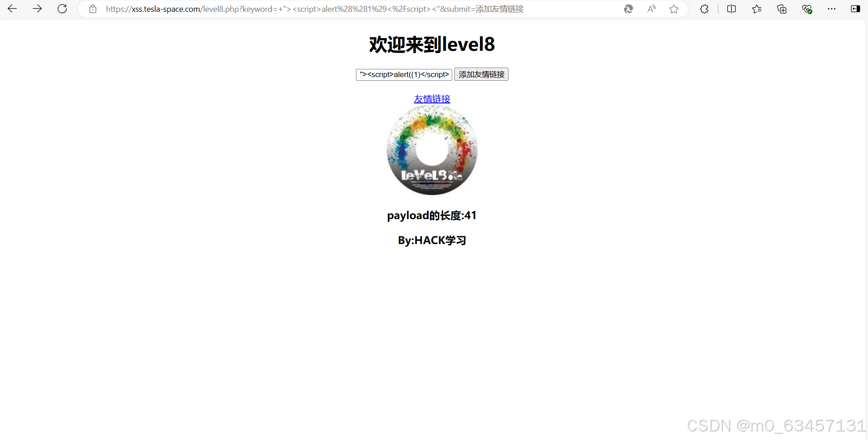
Task: Open Browser essentials heart icon
Action: tap(807, 9)
